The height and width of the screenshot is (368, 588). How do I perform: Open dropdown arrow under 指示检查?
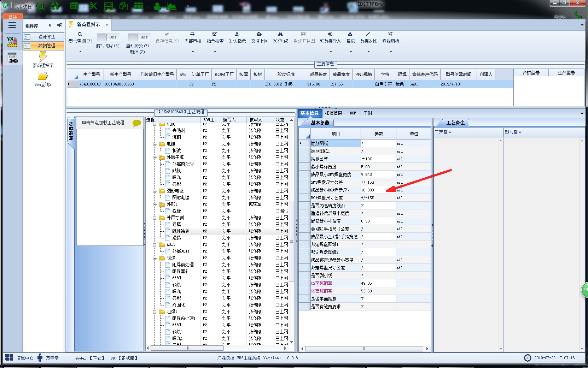click(215, 52)
